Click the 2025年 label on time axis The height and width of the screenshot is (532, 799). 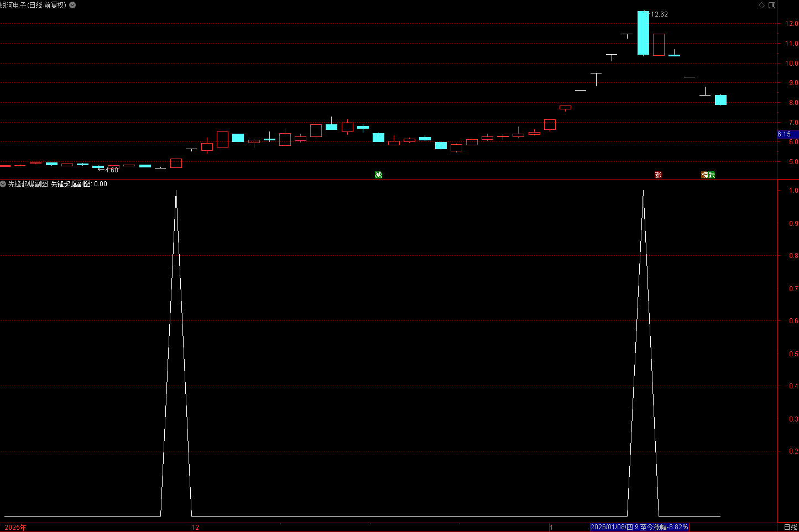[15, 528]
